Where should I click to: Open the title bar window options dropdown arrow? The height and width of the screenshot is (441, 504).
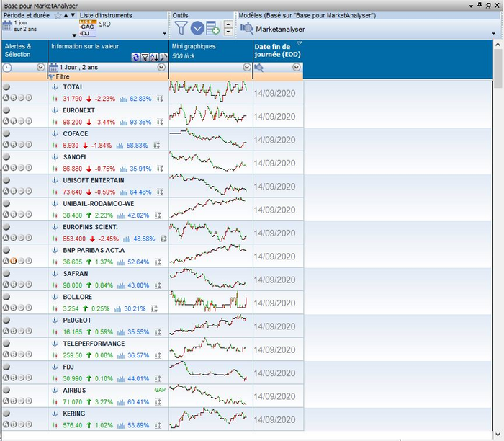tap(471, 6)
